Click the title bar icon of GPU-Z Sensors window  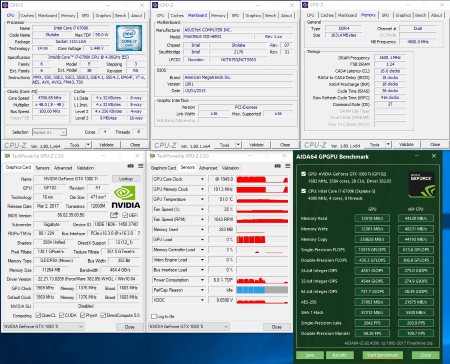(152, 156)
